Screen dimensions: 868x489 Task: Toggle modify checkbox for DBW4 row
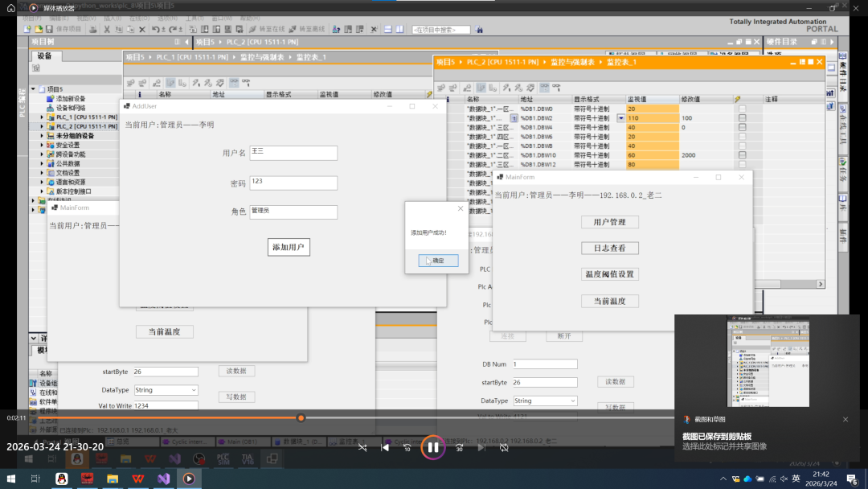[x=743, y=127]
